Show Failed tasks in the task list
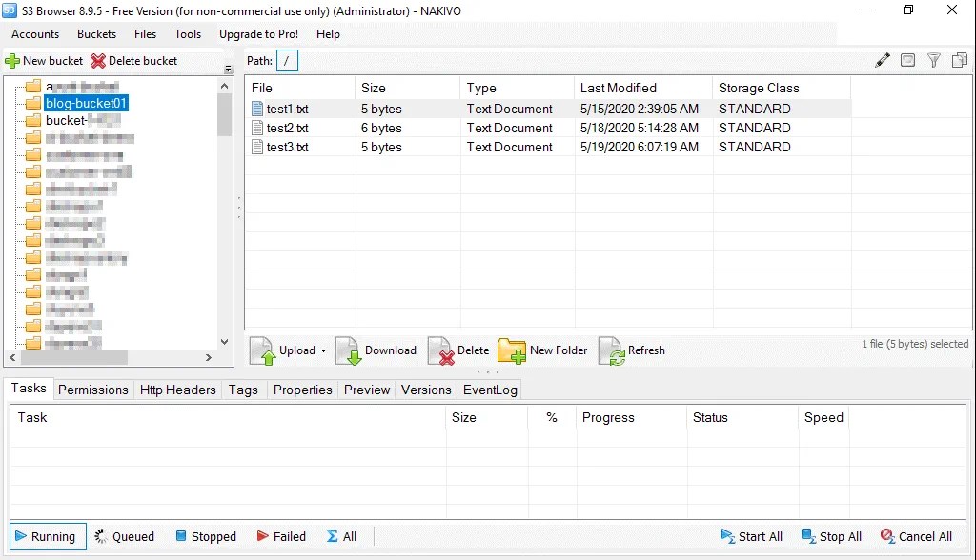Screen dimensions: 976x560 [280, 536]
